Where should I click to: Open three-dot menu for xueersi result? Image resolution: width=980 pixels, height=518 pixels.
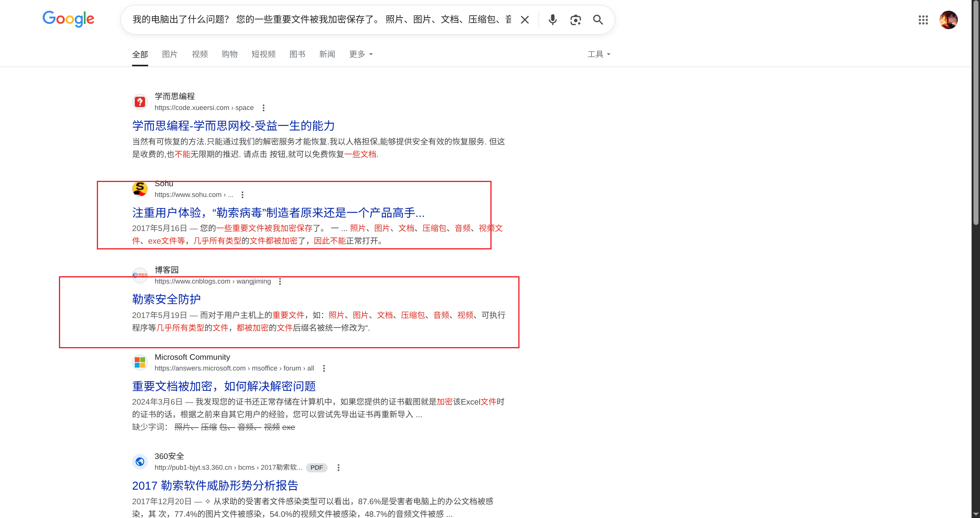click(x=263, y=108)
